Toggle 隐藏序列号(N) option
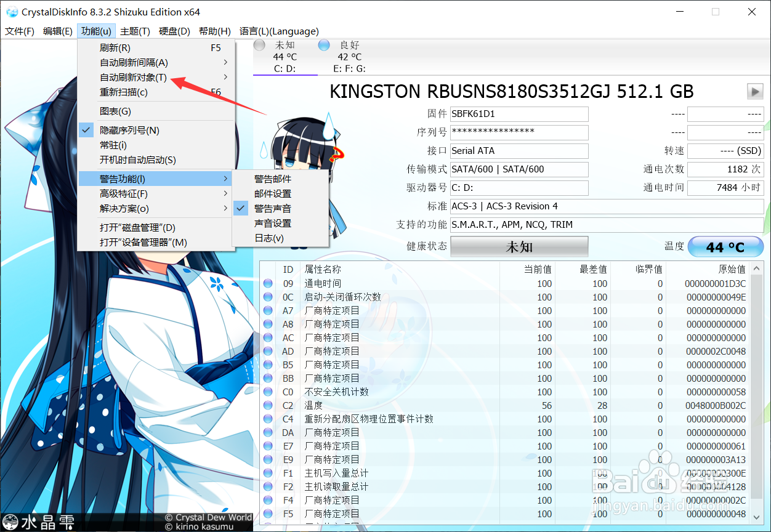The height and width of the screenshot is (532, 771). coord(156,131)
